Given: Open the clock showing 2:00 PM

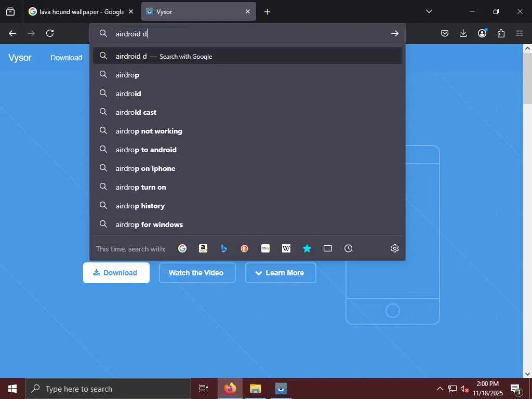Looking at the screenshot, I should [x=488, y=389].
